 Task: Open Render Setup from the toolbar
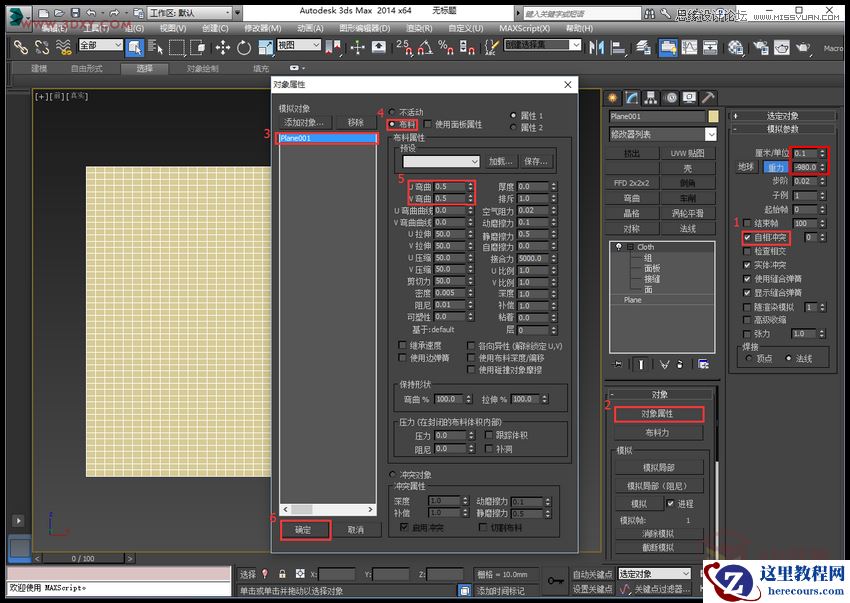pyautogui.click(x=760, y=47)
